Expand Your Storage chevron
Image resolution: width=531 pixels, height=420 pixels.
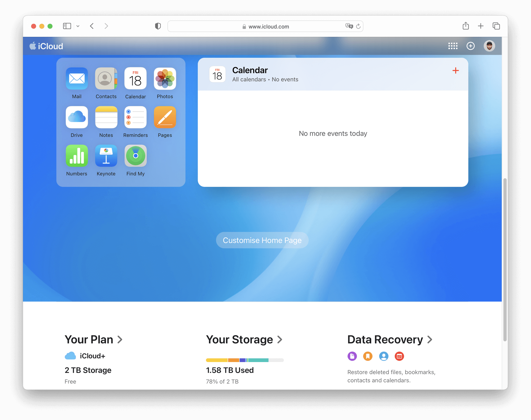click(280, 339)
